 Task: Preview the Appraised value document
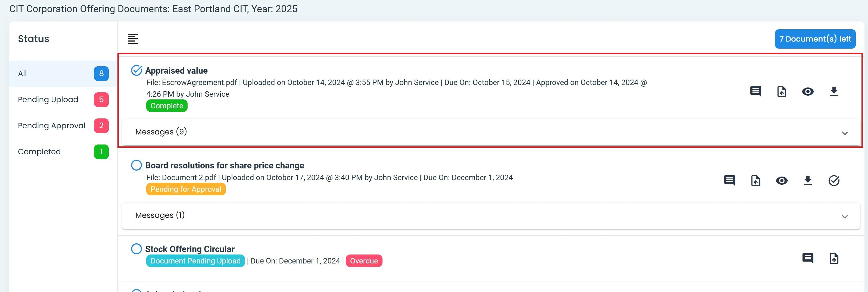808,91
